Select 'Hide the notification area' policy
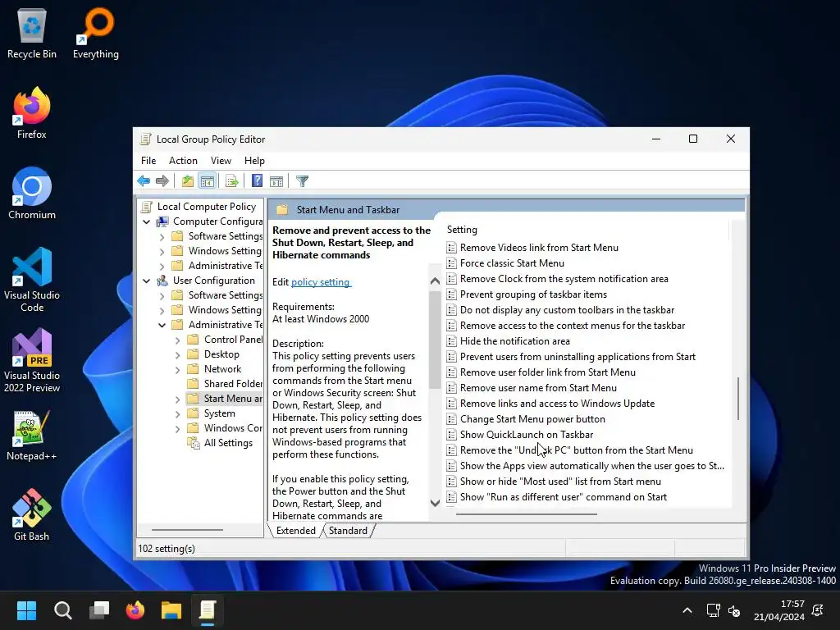The image size is (840, 630). [x=514, y=341]
